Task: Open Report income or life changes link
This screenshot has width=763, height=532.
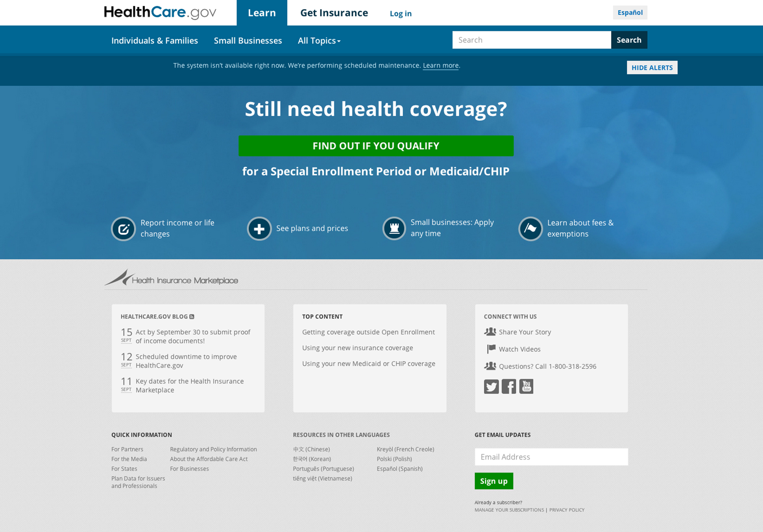Action: pyautogui.click(x=177, y=228)
